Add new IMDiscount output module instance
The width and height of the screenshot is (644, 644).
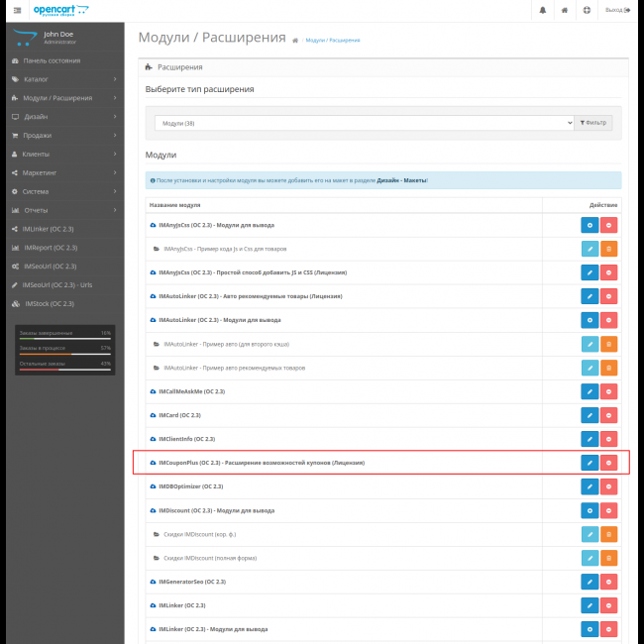tap(590, 510)
